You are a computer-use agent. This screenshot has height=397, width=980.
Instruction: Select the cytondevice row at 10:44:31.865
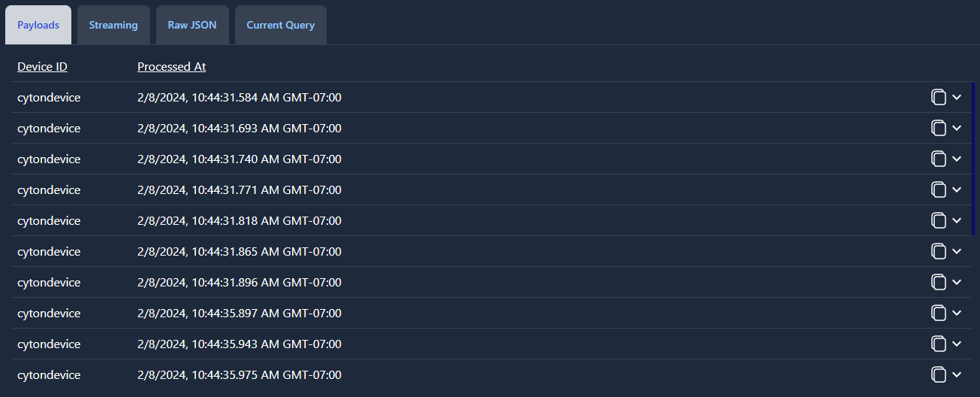(x=486, y=251)
